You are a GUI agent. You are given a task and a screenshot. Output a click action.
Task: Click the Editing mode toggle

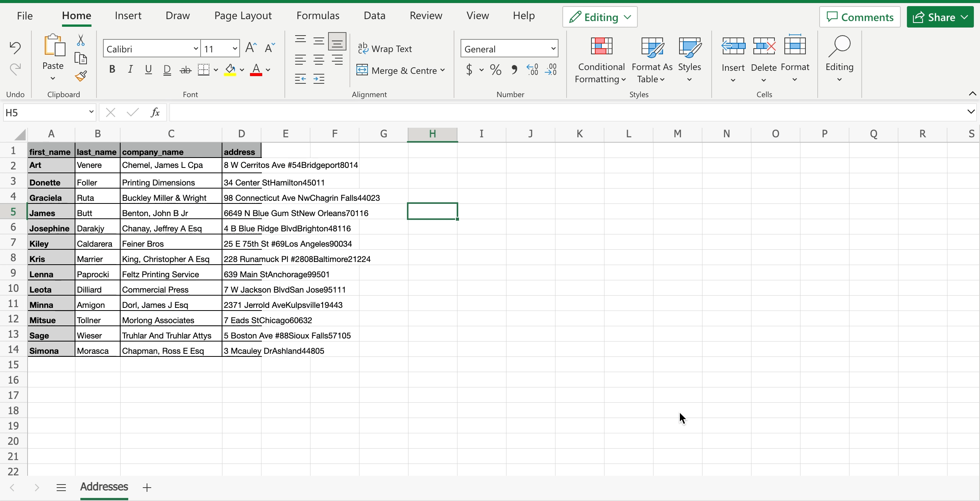[x=598, y=17]
